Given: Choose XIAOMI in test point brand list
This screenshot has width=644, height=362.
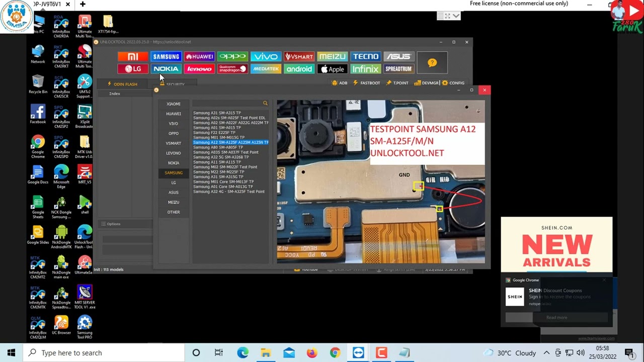Looking at the screenshot, I should click(x=174, y=104).
